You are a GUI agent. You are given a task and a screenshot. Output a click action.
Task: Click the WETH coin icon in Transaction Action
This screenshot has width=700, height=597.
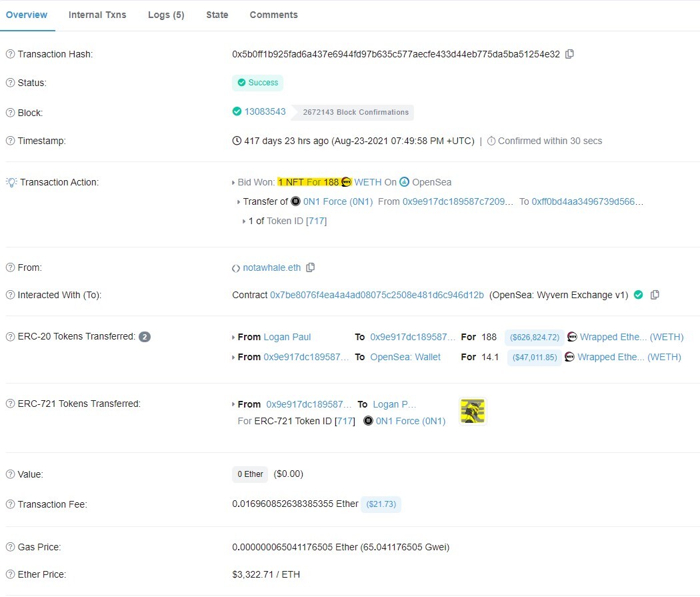(347, 182)
